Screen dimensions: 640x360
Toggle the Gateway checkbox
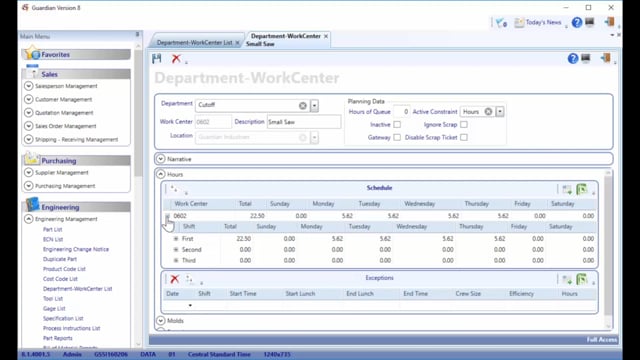[x=397, y=138]
